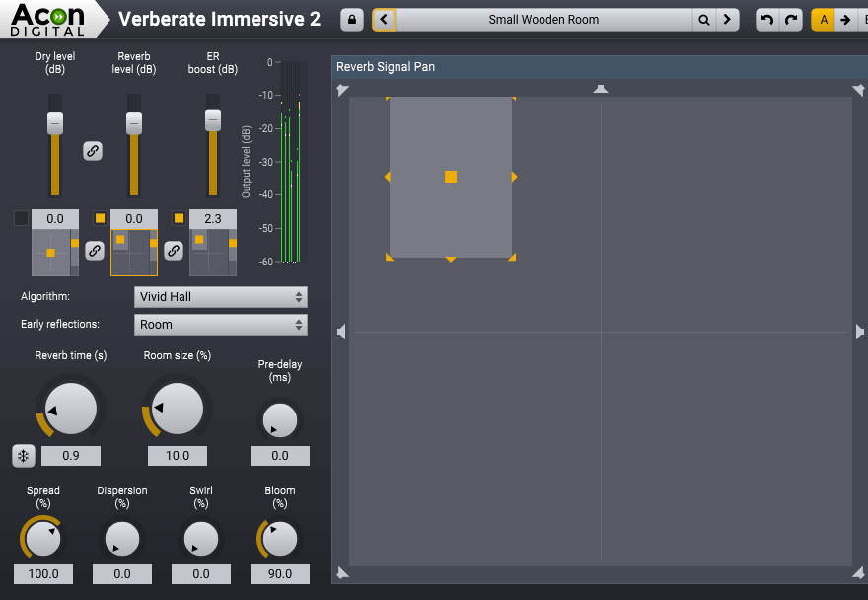The width and height of the screenshot is (868, 600).
Task: Click the center pan handle square
Action: pyautogui.click(x=451, y=177)
